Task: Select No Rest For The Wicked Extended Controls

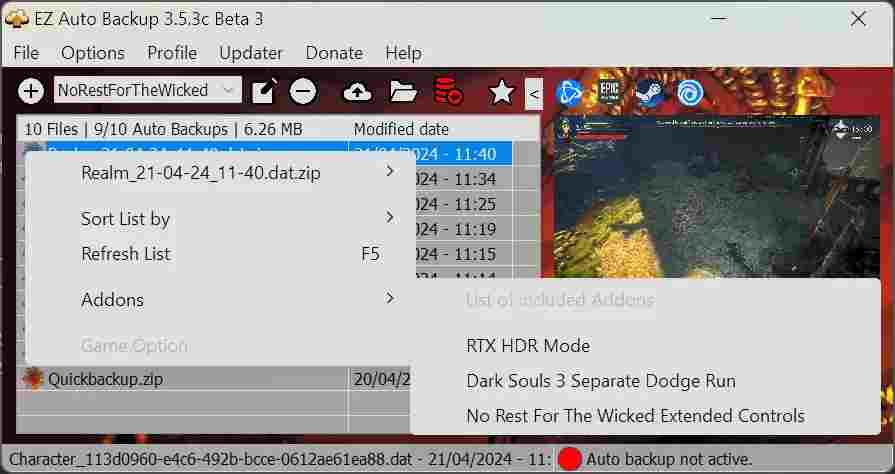Action: (x=645, y=415)
